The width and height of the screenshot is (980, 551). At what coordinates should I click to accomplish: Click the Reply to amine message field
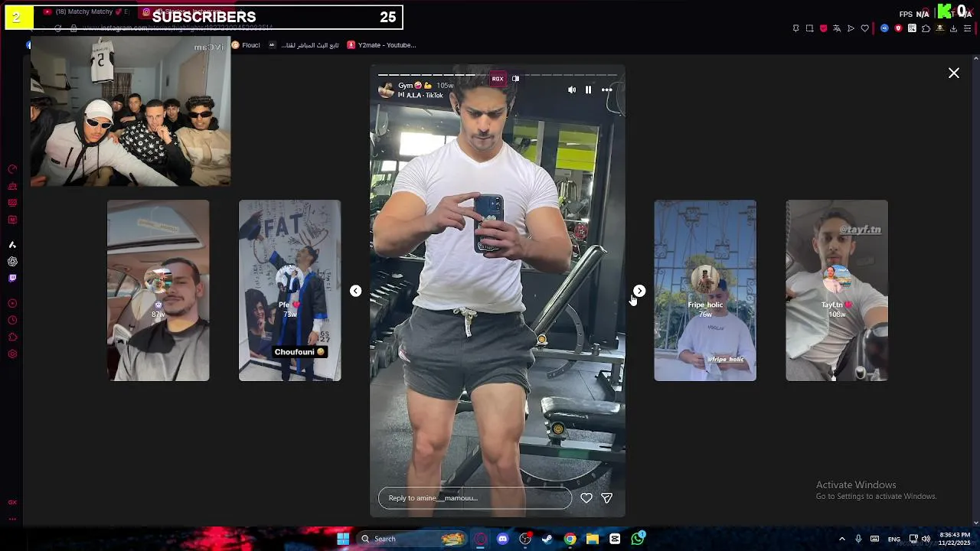click(x=475, y=498)
